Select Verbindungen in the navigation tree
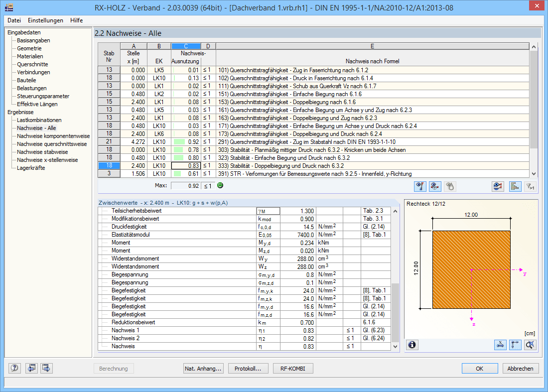The width and height of the screenshot is (548, 392). point(33,72)
